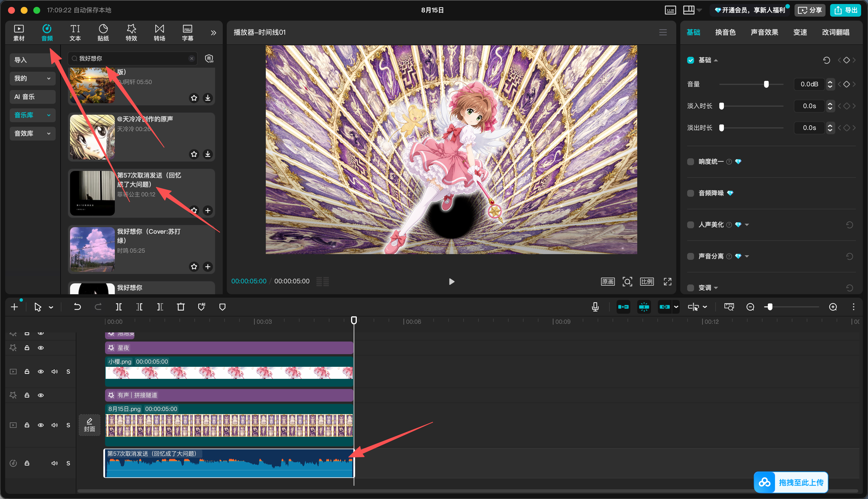This screenshot has height=499, width=868.
Task: Preview the 第57次取消发送 track thumbnail
Action: pyautogui.click(x=92, y=193)
